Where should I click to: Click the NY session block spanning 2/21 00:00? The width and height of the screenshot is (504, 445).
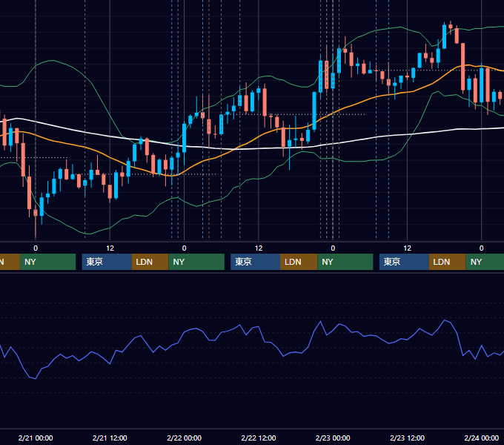pos(47,262)
